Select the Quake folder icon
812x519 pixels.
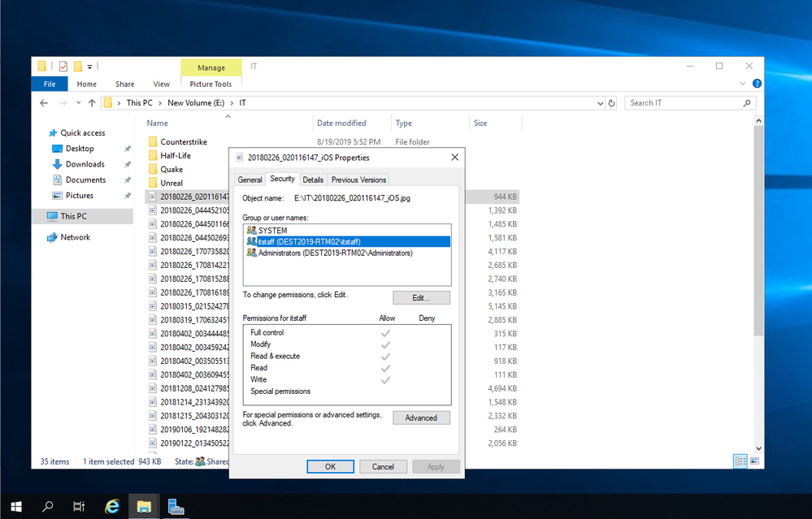pos(153,169)
